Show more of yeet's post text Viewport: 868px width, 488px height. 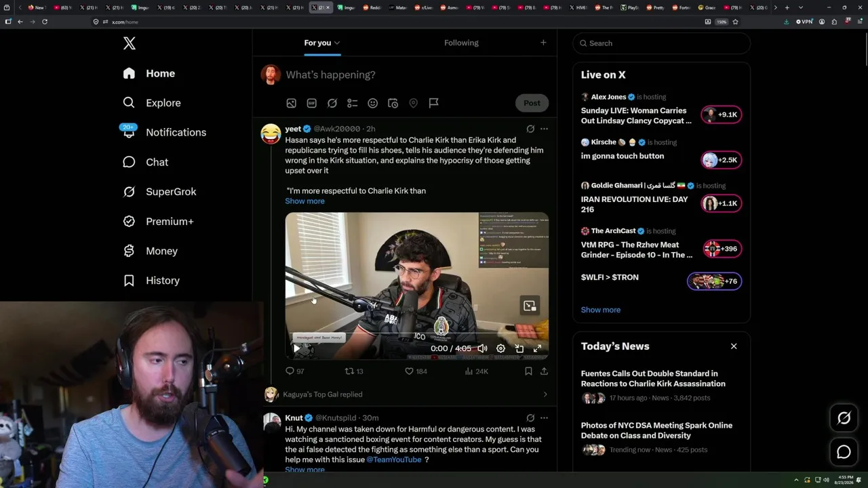[x=304, y=201]
